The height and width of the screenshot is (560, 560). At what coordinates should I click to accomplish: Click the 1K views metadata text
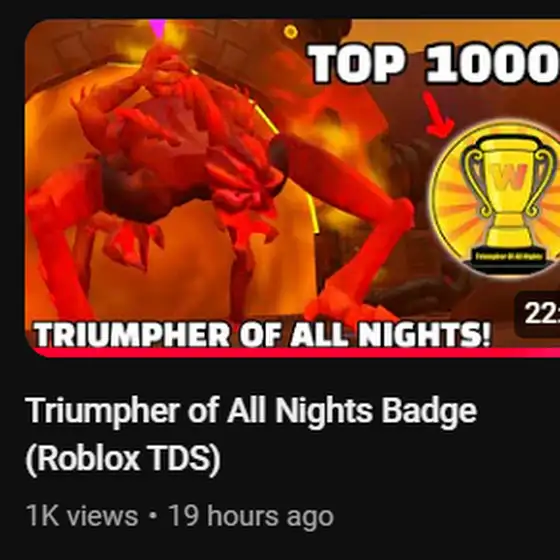click(82, 516)
